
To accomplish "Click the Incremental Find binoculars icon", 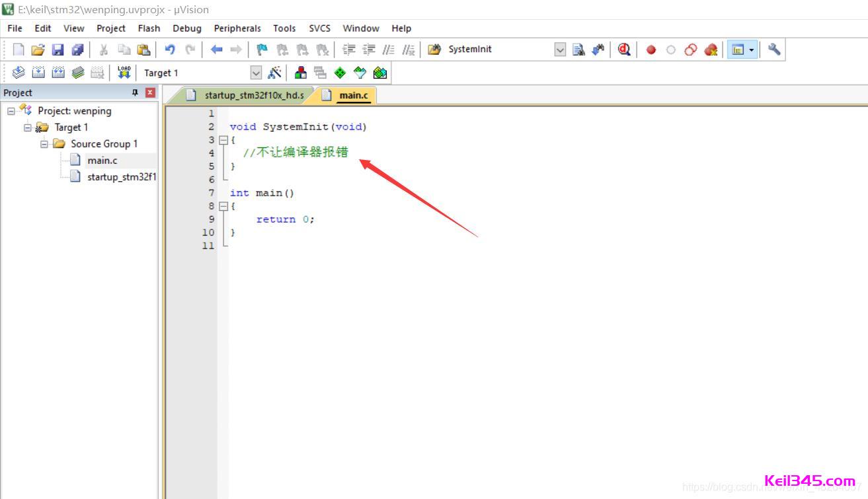I will point(598,50).
